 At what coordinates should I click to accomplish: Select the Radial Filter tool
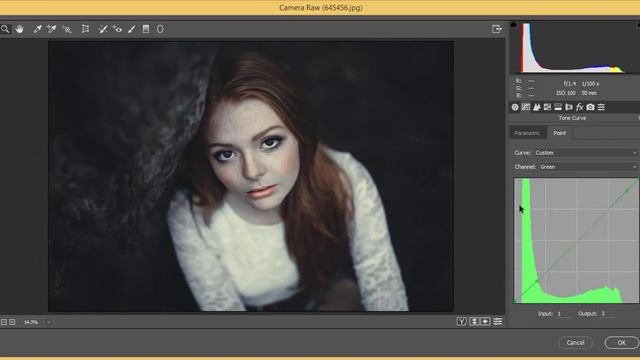tap(160, 29)
